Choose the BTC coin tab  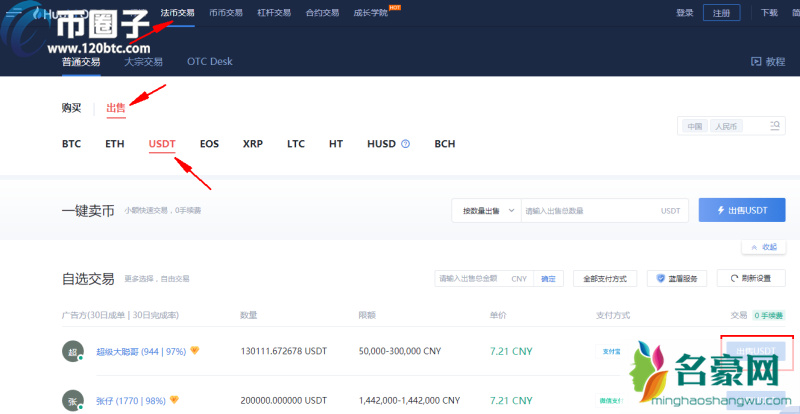[x=71, y=144]
